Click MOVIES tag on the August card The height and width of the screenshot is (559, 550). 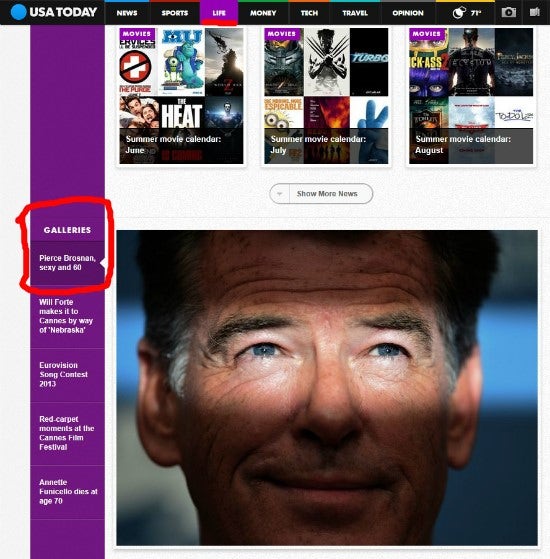point(427,34)
